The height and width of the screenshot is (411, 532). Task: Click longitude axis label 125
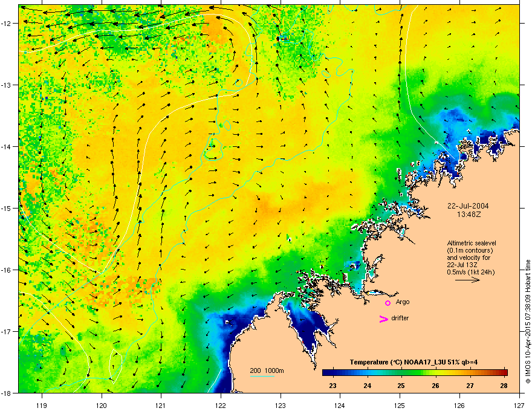pos(400,405)
